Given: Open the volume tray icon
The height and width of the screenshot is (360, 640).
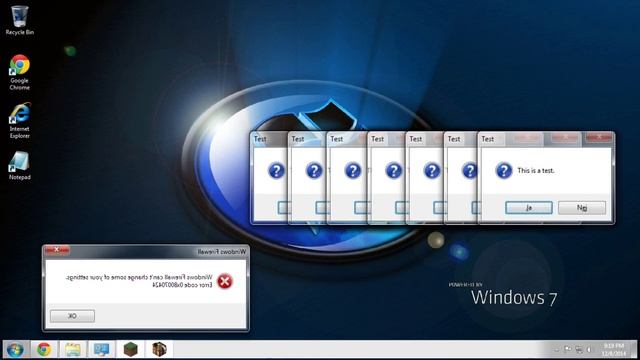Looking at the screenshot, I should (x=589, y=350).
